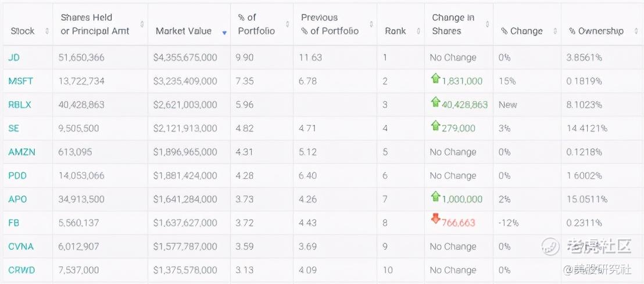Click the green up arrow for APO
Image resolution: width=644 pixels, height=284 pixels.
(x=435, y=197)
